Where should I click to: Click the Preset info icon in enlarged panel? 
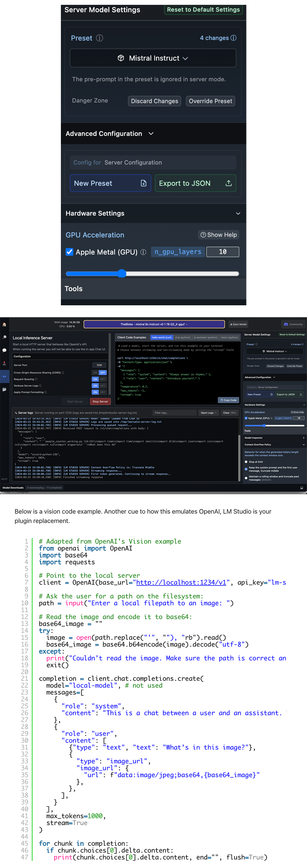click(100, 38)
